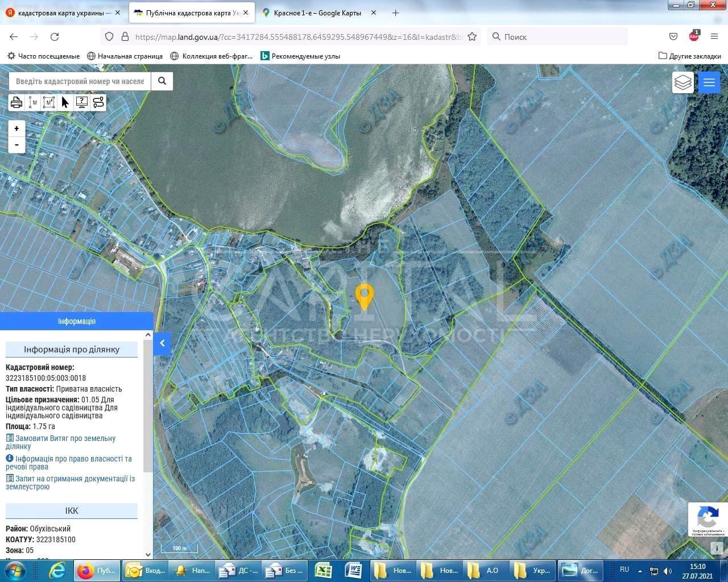Open Excel from the Windows taskbar
Image resolution: width=728 pixels, height=582 pixels.
click(x=324, y=570)
